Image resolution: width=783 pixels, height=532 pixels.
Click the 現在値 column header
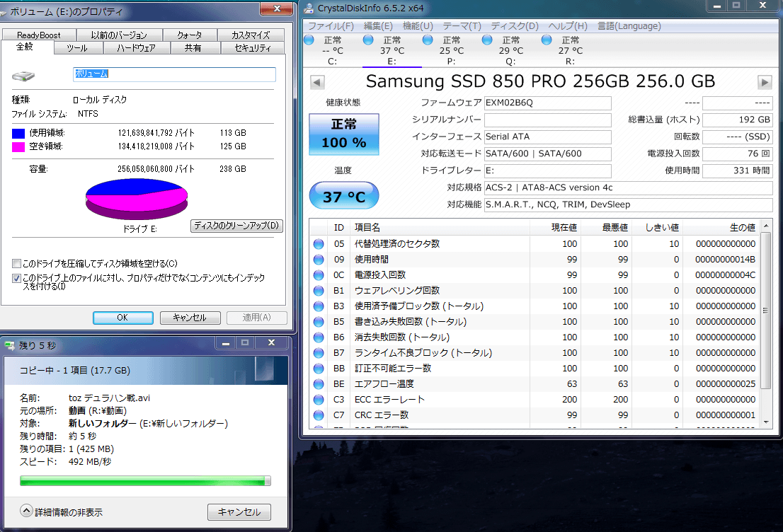tap(555, 228)
